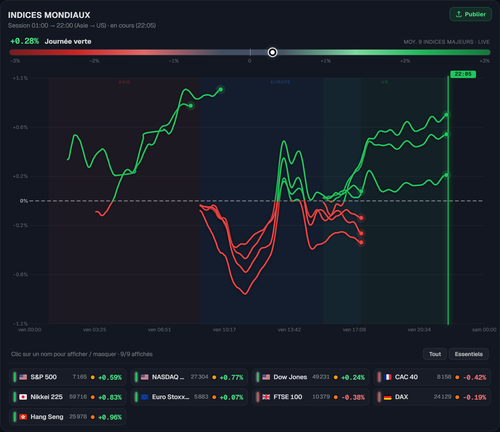This screenshot has height=432, width=500.
Task: Toggle the NASDAQ index chip
Action: (x=189, y=377)
